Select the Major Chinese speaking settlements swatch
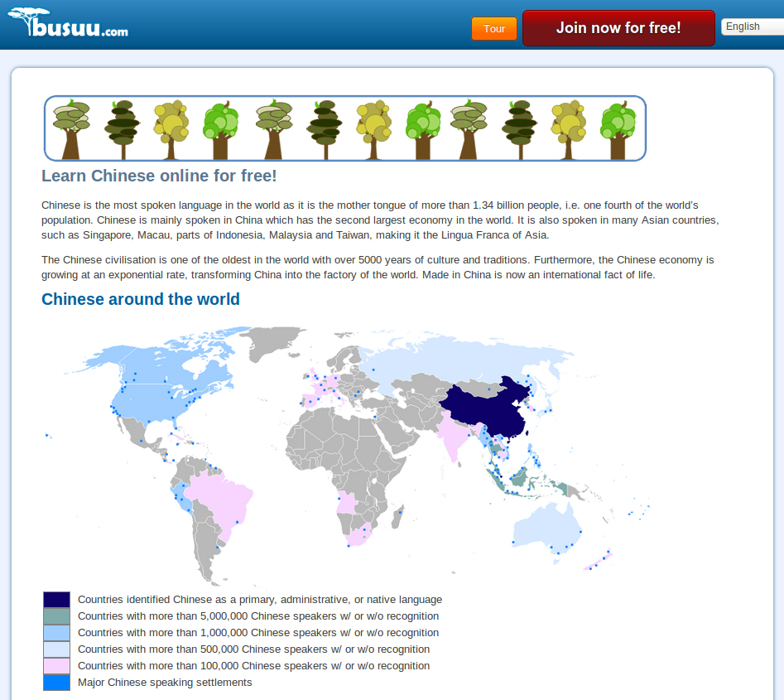 click(56, 683)
